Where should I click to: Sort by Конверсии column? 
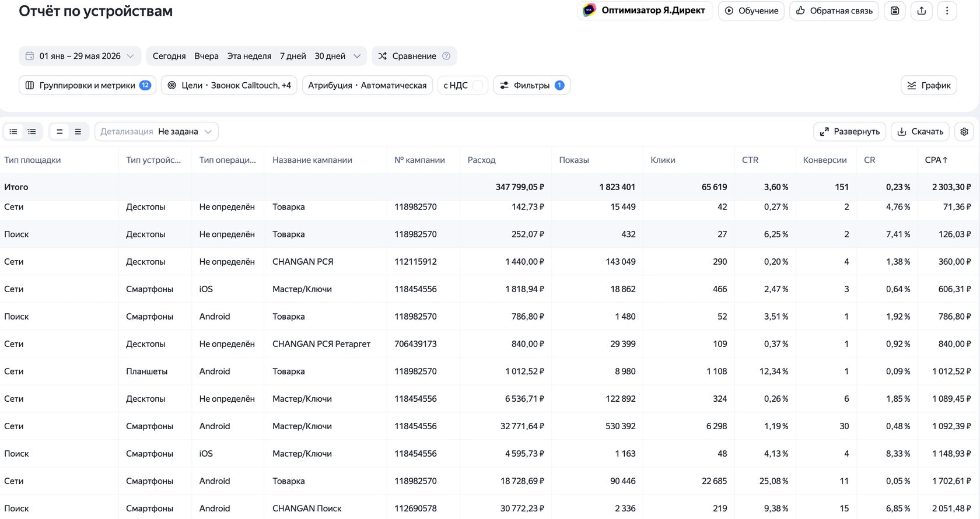coord(825,160)
